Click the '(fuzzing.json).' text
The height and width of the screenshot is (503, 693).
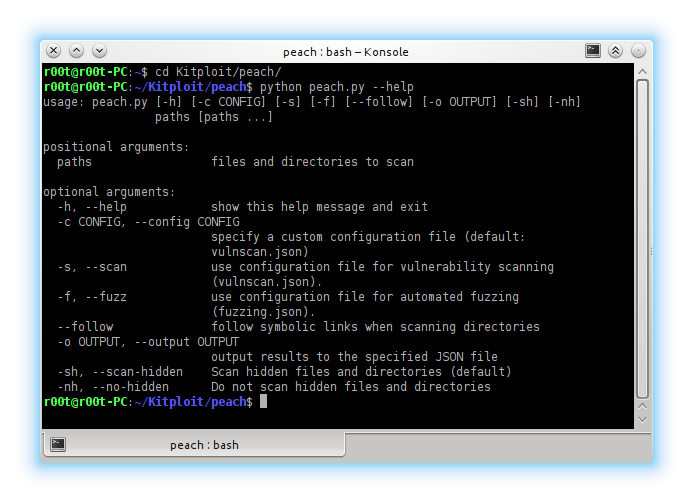point(263,312)
